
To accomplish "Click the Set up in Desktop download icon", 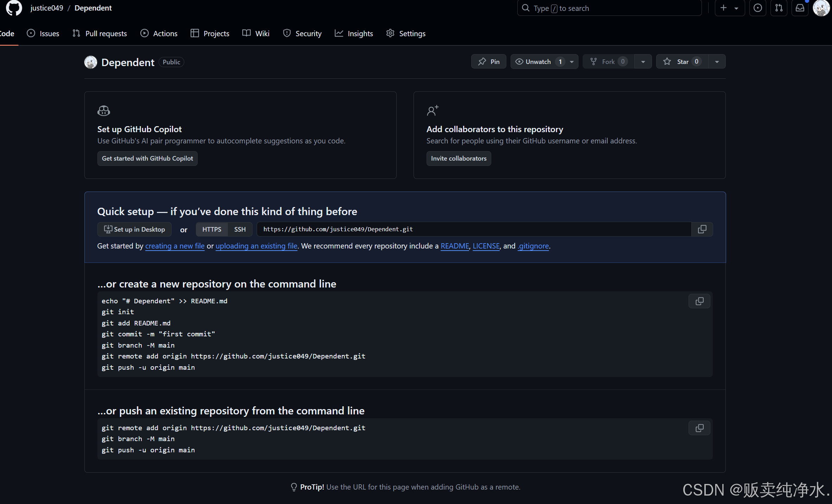I will 108,229.
